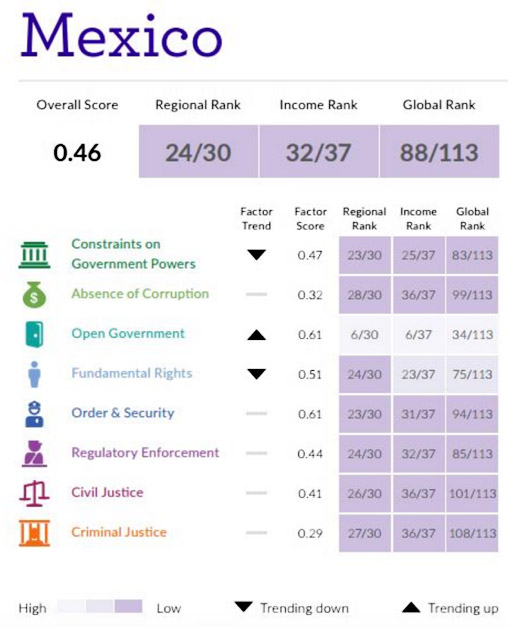Image resolution: width=518 pixels, height=627 pixels.
Task: Select the overall Regional Rank 24/30 box
Action: click(x=198, y=152)
